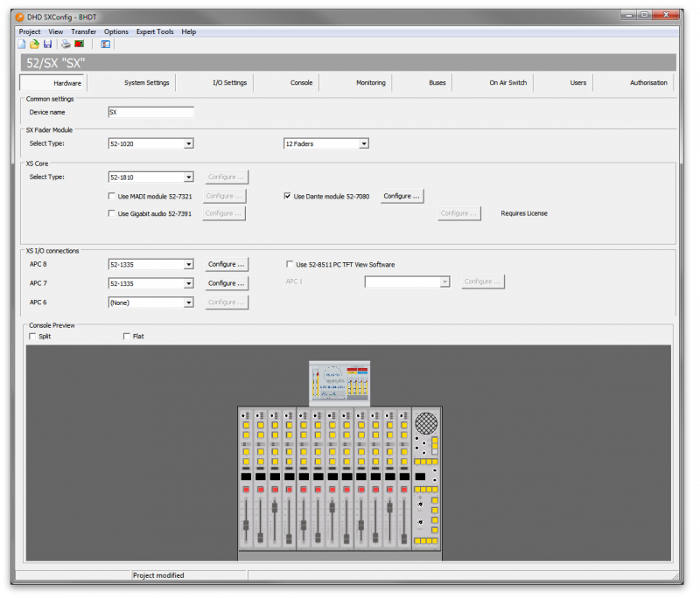Click the Device name input field
700x598 pixels.
pyautogui.click(x=150, y=112)
